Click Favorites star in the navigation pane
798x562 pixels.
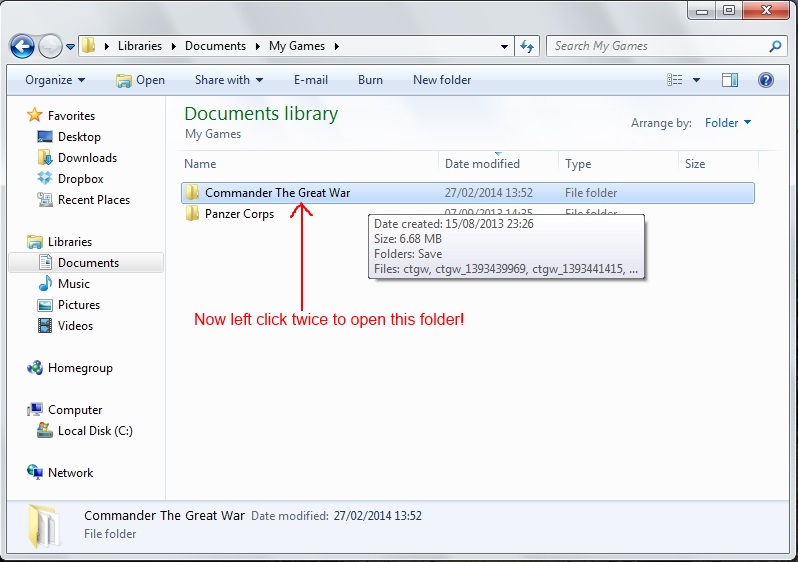[34, 115]
